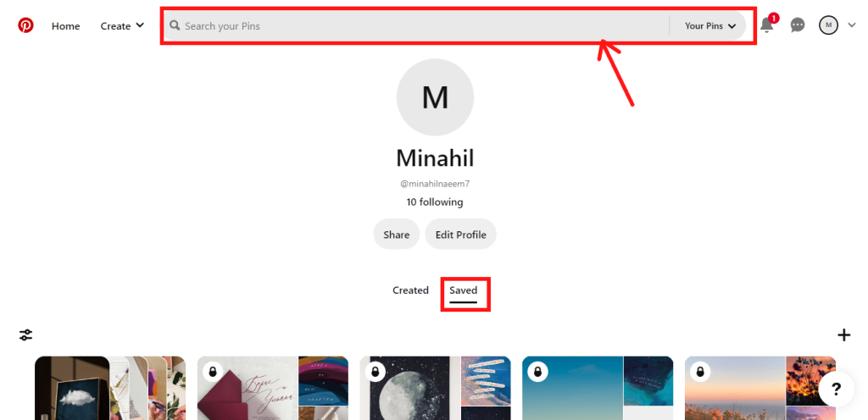Open the board filter settings icon
This screenshot has height=420, width=868.
coord(26,335)
